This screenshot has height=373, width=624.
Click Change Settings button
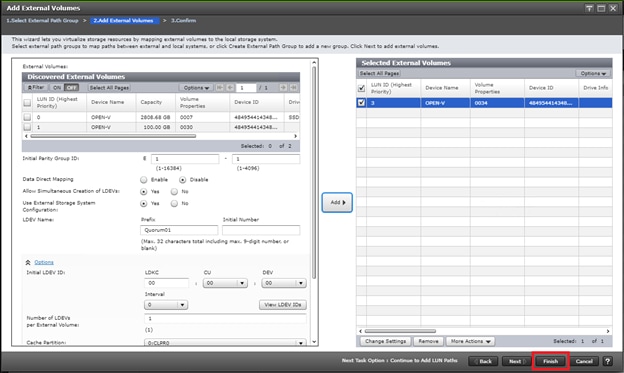click(385, 341)
